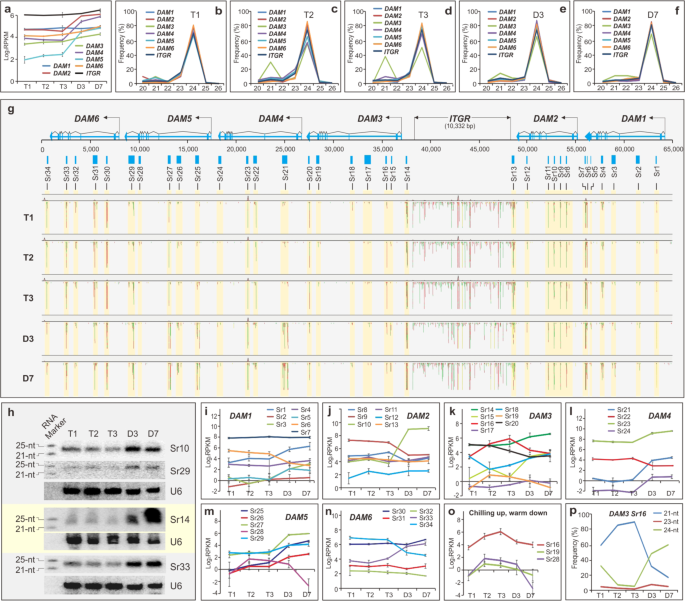
Task: Click the DAM2 title in panel j
Action: pos(418,416)
